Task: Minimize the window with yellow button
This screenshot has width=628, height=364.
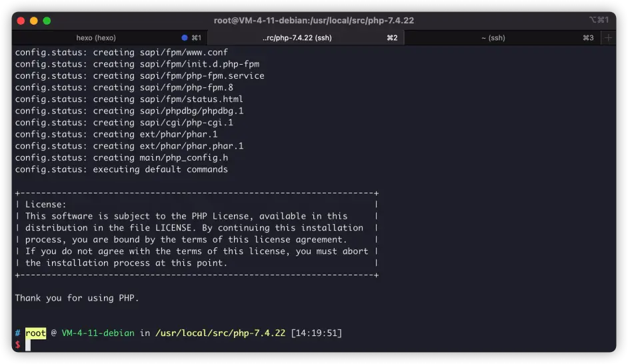Action: click(34, 21)
